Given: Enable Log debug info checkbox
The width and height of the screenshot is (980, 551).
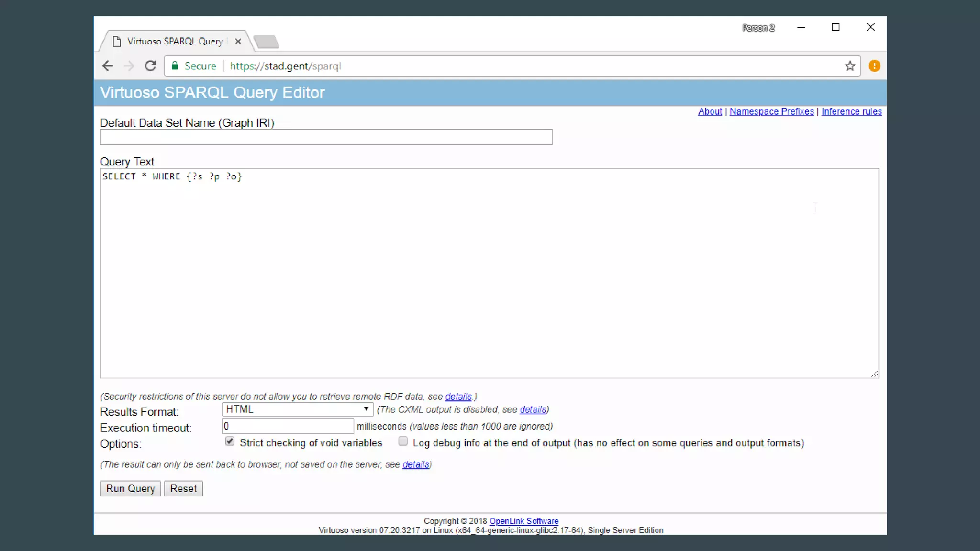Looking at the screenshot, I should pos(403,441).
